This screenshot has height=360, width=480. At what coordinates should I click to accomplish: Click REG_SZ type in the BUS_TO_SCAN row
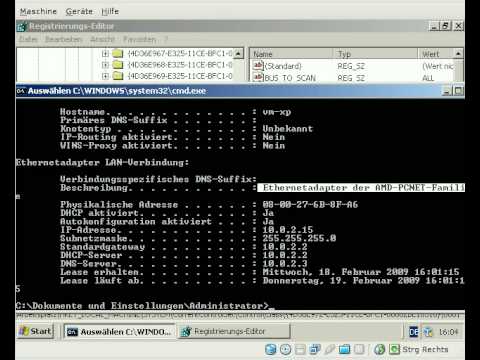(x=351, y=78)
